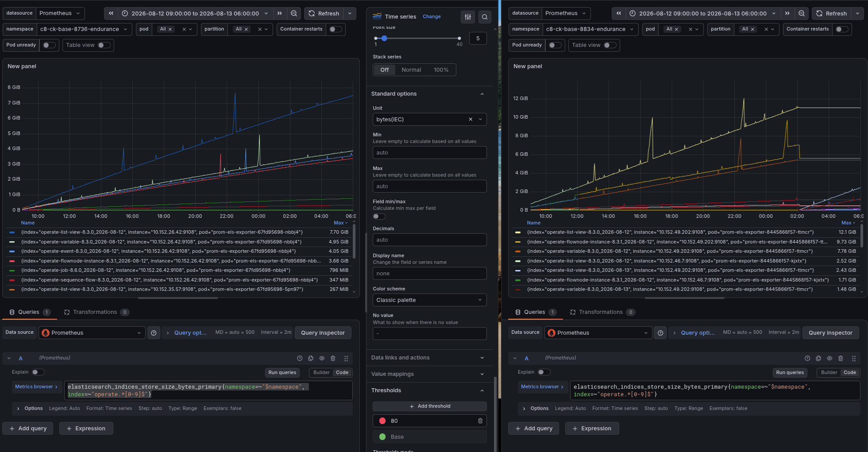Zoom out time range in left window
Viewport: 868px width, 452px height.
pyautogui.click(x=294, y=13)
